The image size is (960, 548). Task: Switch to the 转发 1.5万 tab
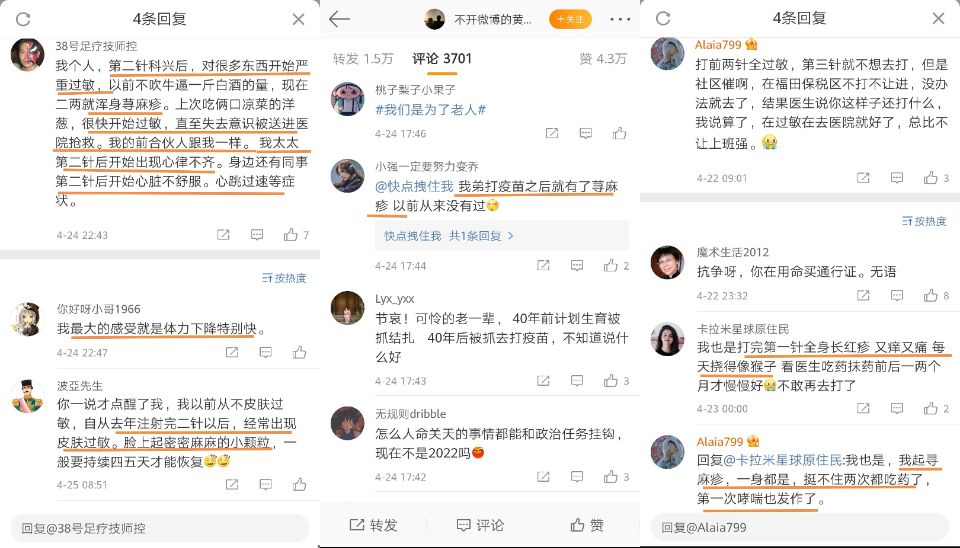point(363,59)
